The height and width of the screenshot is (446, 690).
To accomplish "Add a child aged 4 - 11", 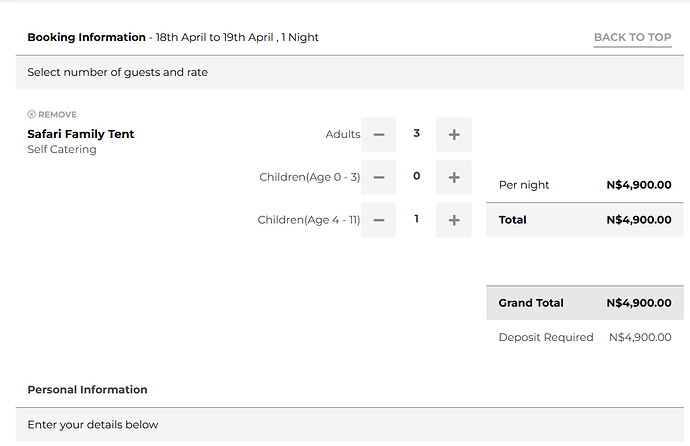I will coord(454,220).
